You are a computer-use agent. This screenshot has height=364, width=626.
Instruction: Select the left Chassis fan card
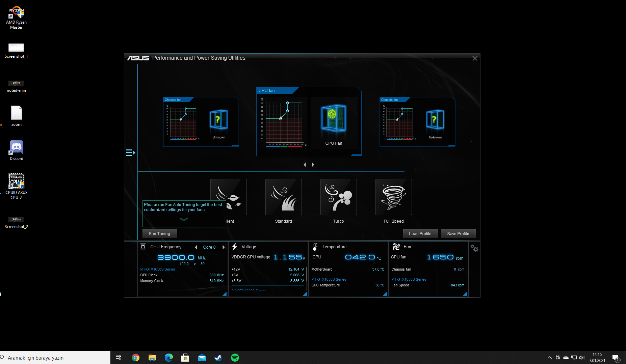(x=201, y=122)
